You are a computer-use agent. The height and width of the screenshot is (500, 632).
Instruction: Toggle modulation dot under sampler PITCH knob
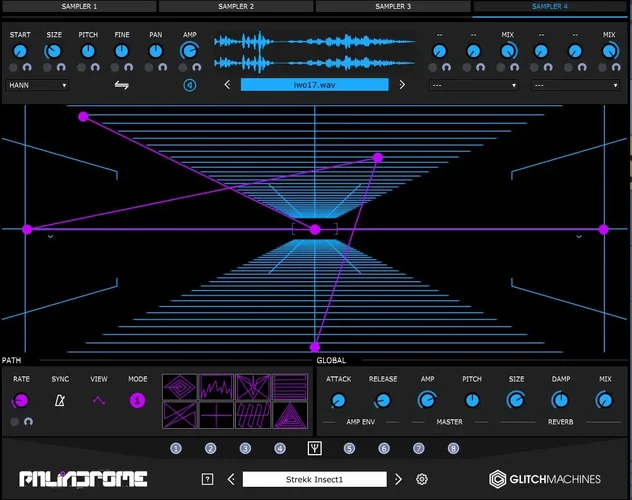point(81,67)
